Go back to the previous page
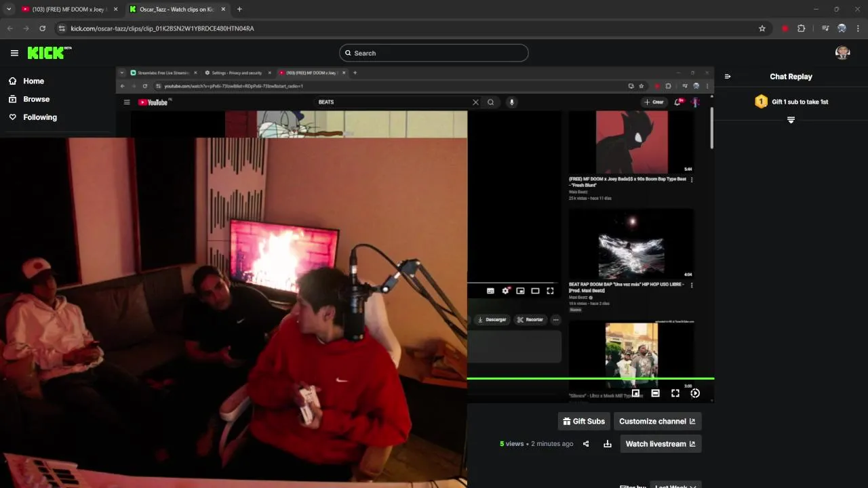This screenshot has height=488, width=868. (10, 28)
